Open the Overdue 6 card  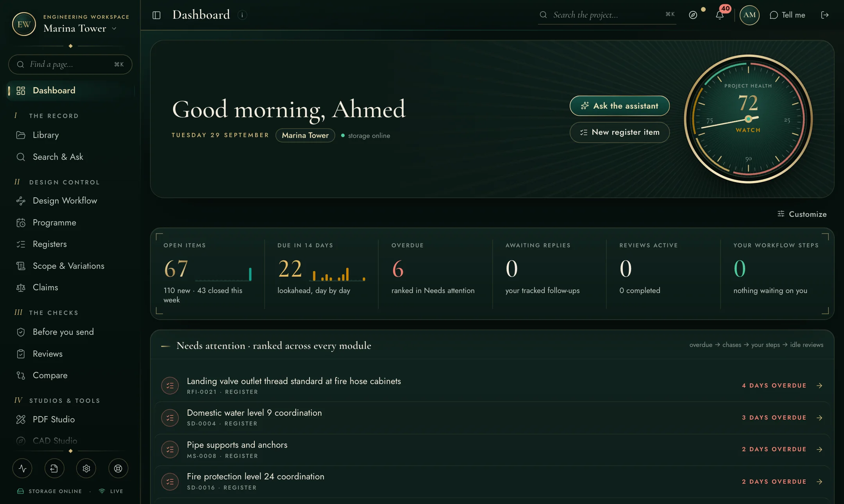click(435, 273)
